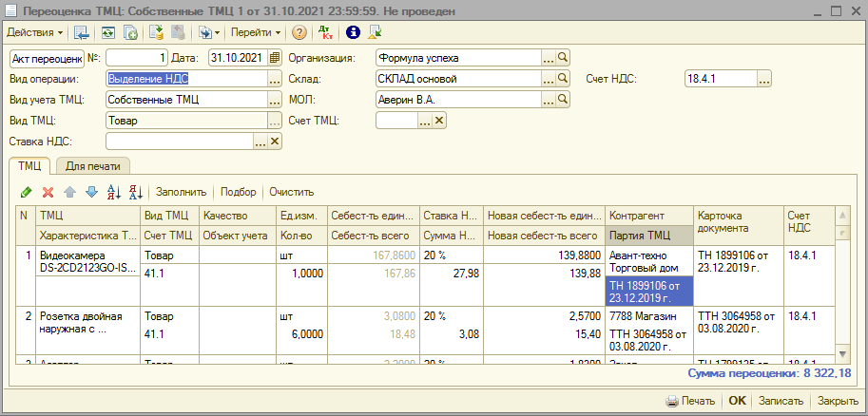Click the document number input field
The image size is (868, 416).
click(138, 58)
